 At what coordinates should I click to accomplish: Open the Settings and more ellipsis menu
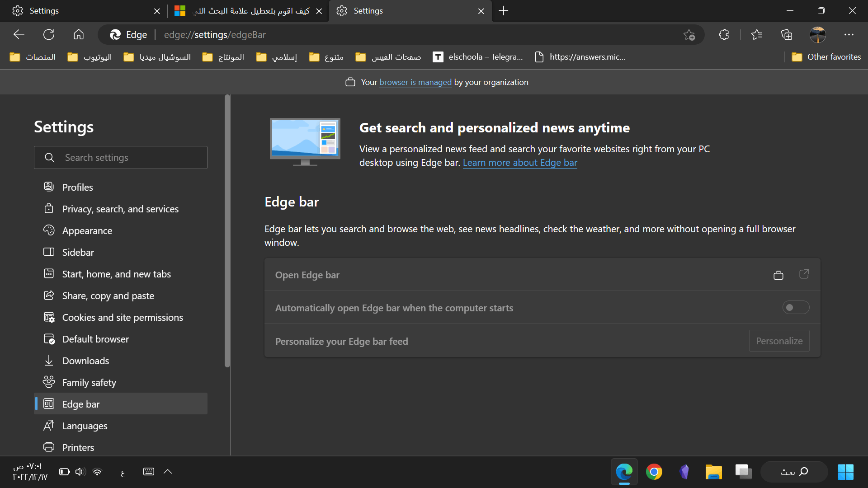click(849, 35)
